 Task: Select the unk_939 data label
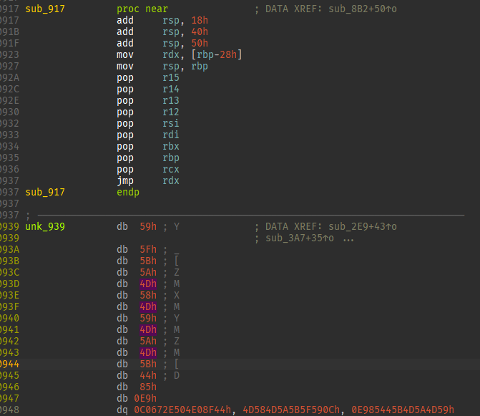[45, 227]
